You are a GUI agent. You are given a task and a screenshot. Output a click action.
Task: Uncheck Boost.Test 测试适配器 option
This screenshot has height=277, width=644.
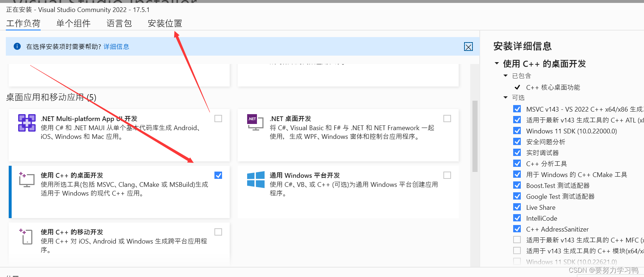point(517,185)
